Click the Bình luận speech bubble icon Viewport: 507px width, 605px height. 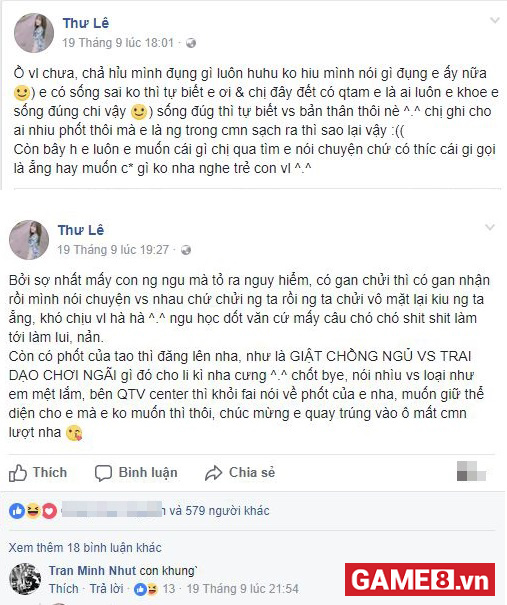tap(103, 473)
